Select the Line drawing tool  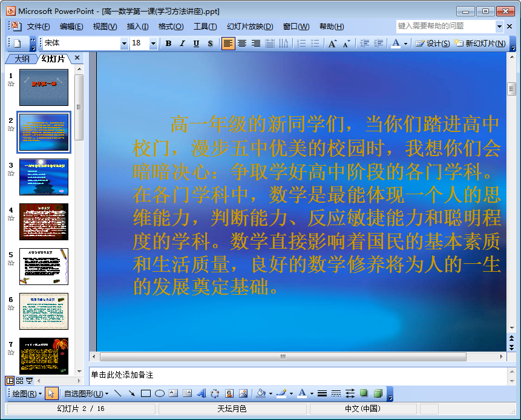coord(118,393)
